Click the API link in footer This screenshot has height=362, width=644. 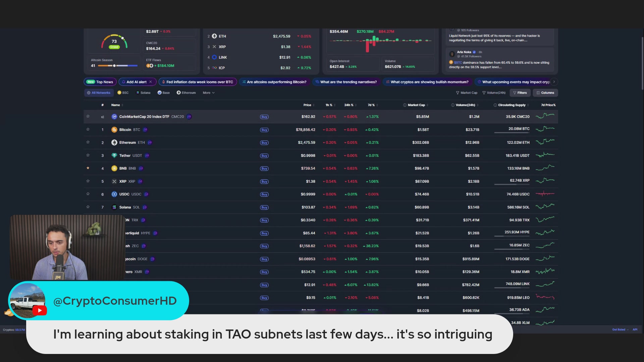click(635, 329)
